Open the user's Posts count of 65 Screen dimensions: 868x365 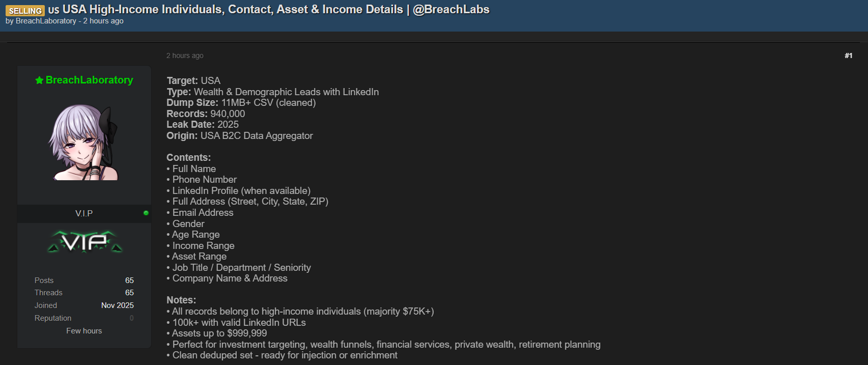pyautogui.click(x=129, y=280)
